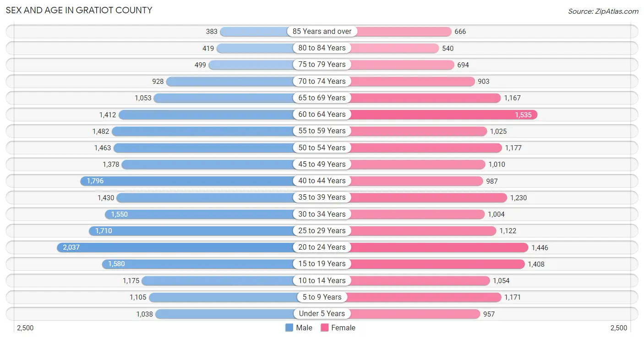The image size is (644, 339).
Task: Click the 25 to 29 Years label
Action: coord(322,230)
